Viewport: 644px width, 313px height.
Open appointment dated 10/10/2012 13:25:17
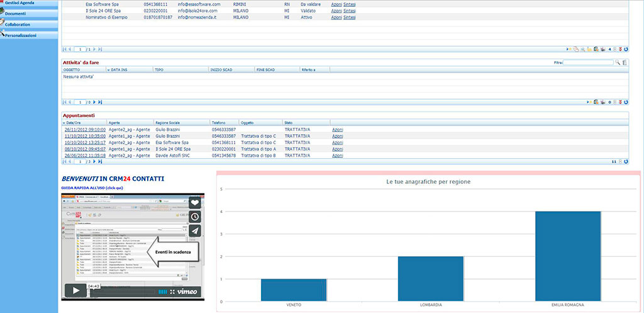coord(85,143)
